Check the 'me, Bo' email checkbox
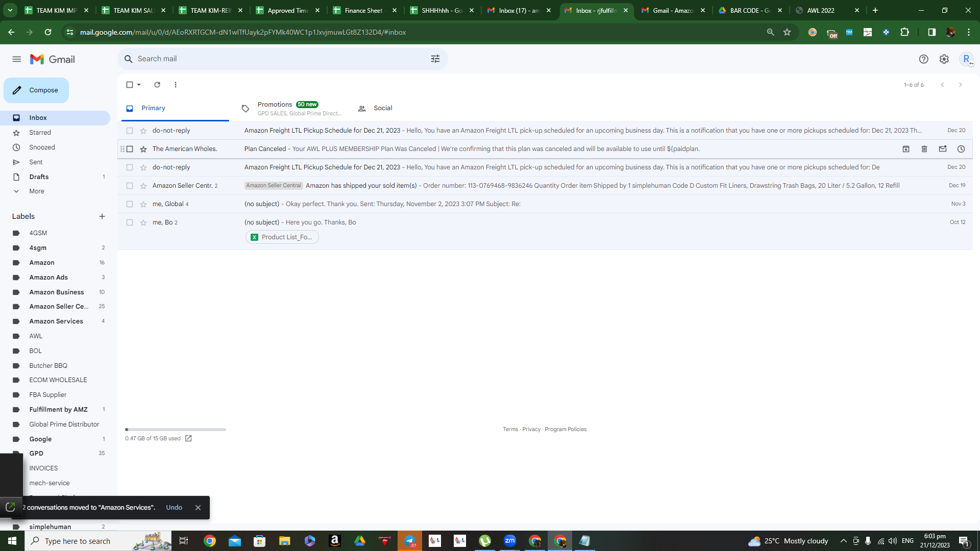980x551 pixels. click(x=130, y=222)
